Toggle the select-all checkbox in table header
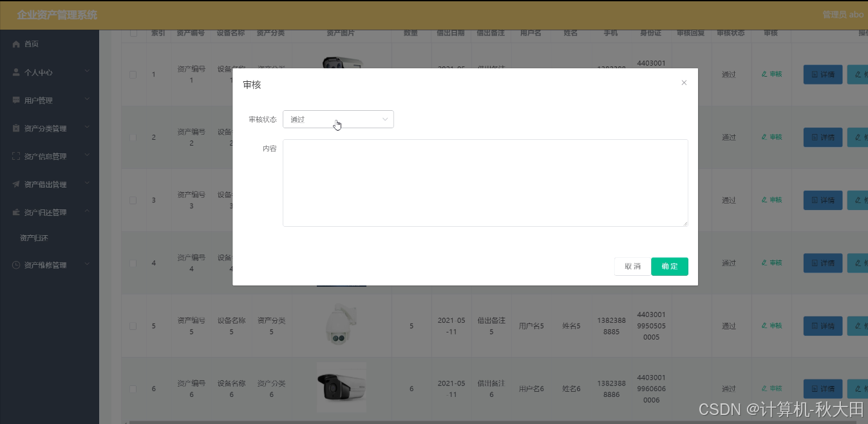 133,34
